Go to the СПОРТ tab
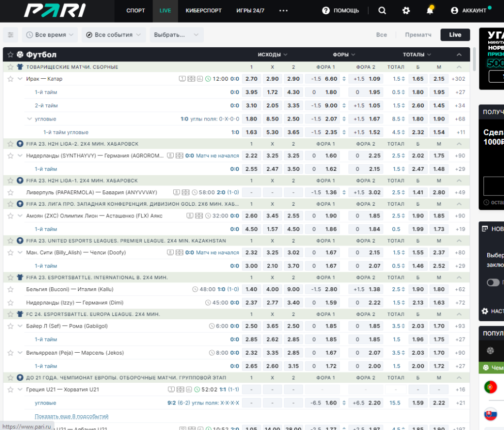The height and width of the screenshot is (430, 504). click(136, 11)
